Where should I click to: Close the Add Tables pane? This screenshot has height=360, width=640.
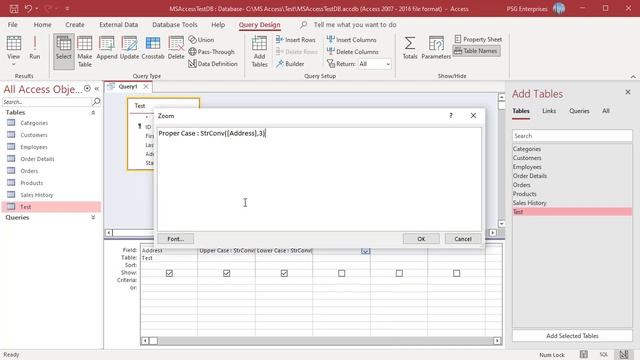[x=628, y=92]
